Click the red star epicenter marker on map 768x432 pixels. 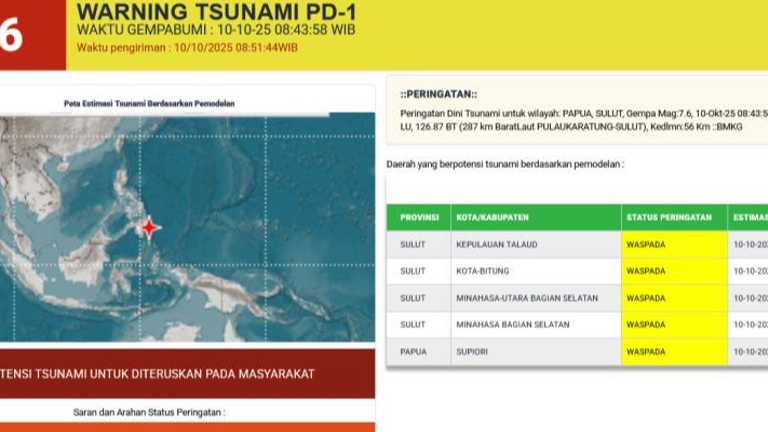point(150,228)
